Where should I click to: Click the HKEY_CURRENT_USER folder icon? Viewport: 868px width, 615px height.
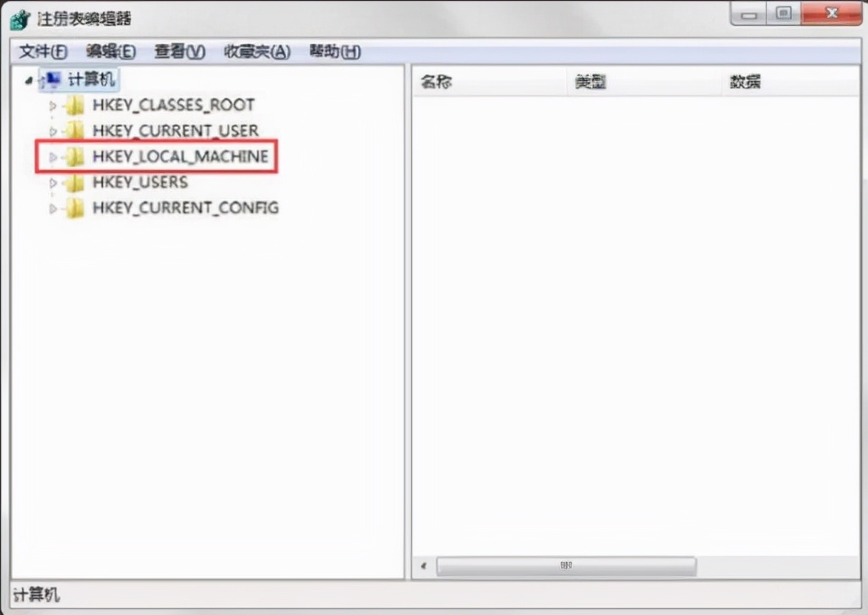coord(75,130)
